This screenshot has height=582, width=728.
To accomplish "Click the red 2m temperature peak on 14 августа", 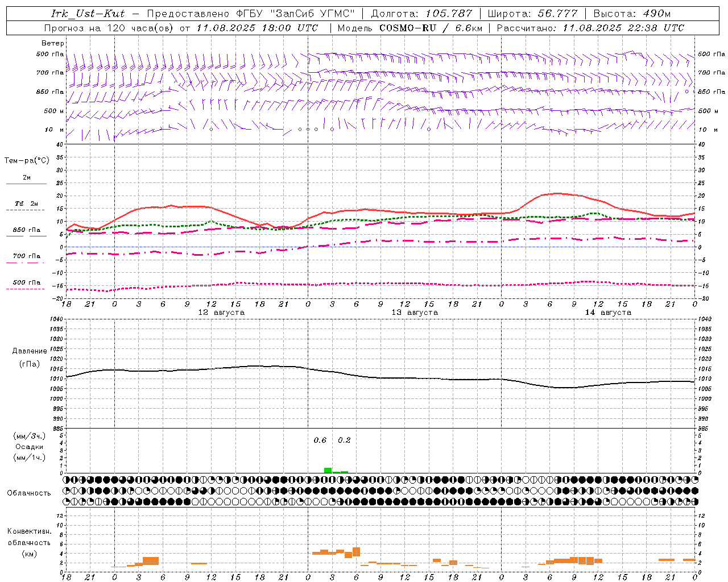I will pos(557,193).
